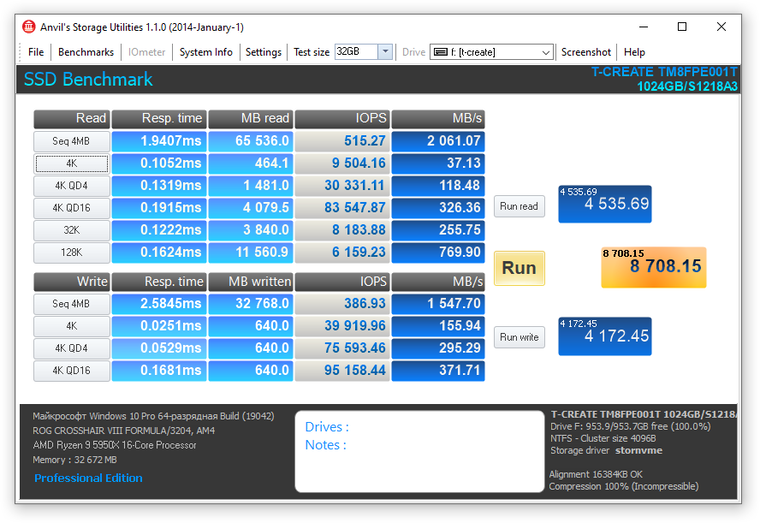760x523 pixels.
Task: Click the 32GB test size field
Action: [356, 51]
